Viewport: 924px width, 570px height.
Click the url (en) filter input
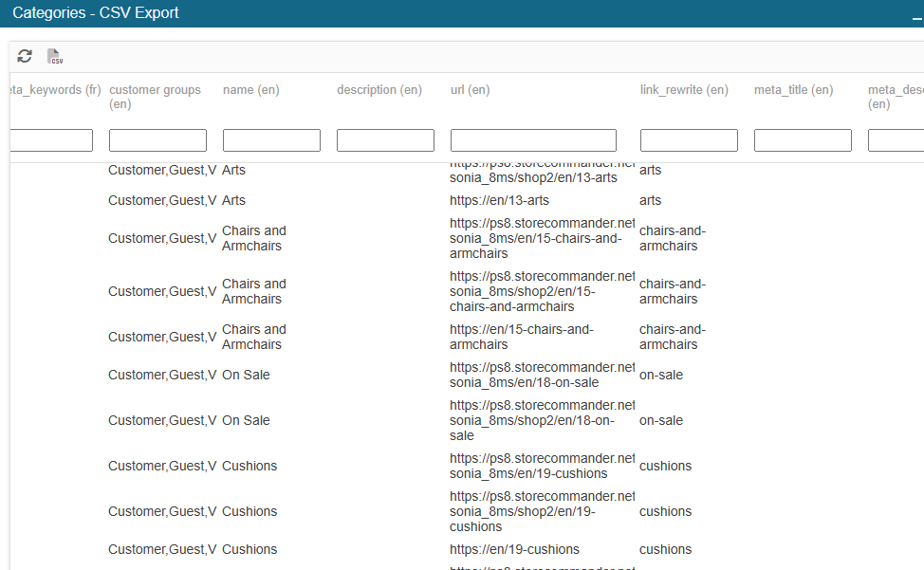coord(533,140)
